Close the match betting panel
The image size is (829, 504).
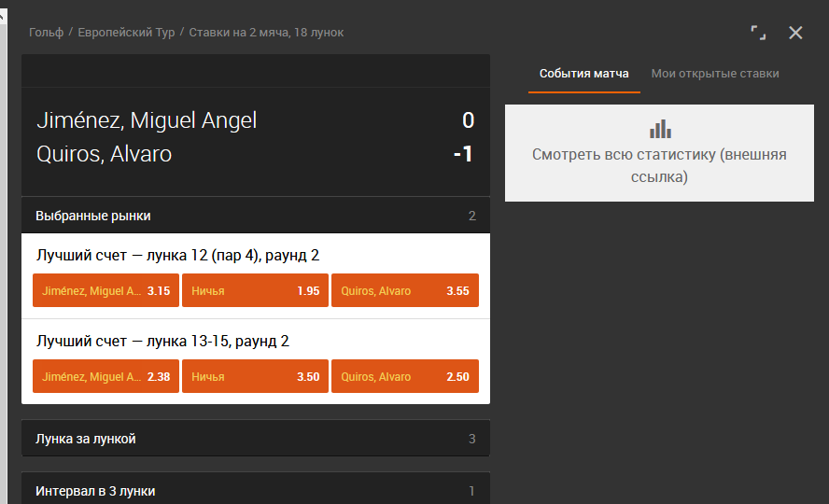[795, 33]
